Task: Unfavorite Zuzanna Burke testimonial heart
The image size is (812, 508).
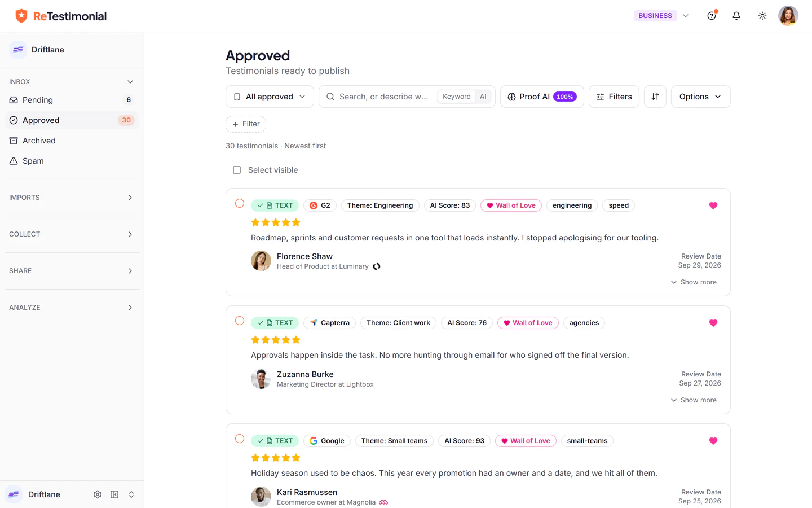Action: pos(713,323)
